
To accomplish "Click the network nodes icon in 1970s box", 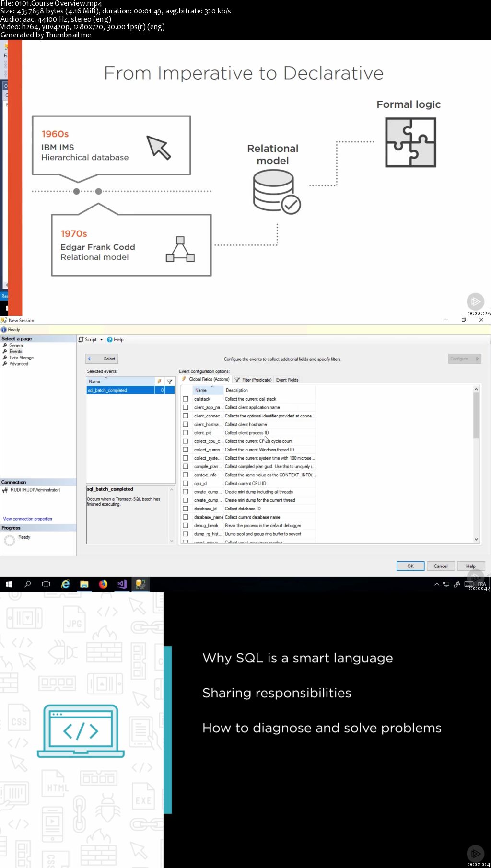I will click(x=180, y=249).
